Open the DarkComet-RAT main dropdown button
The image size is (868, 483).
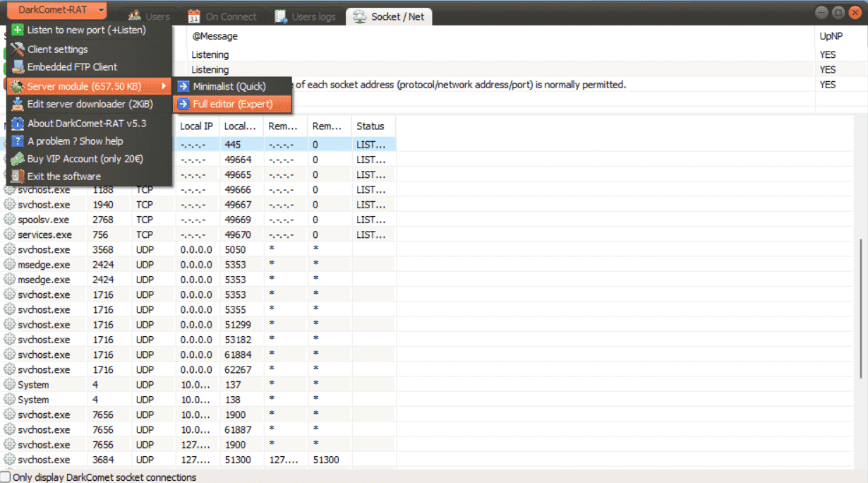(59, 10)
